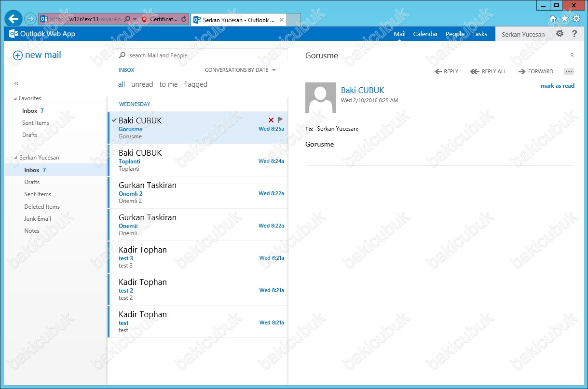This screenshot has height=389, width=588.
Task: Filter messages by to me
Action: tap(168, 84)
